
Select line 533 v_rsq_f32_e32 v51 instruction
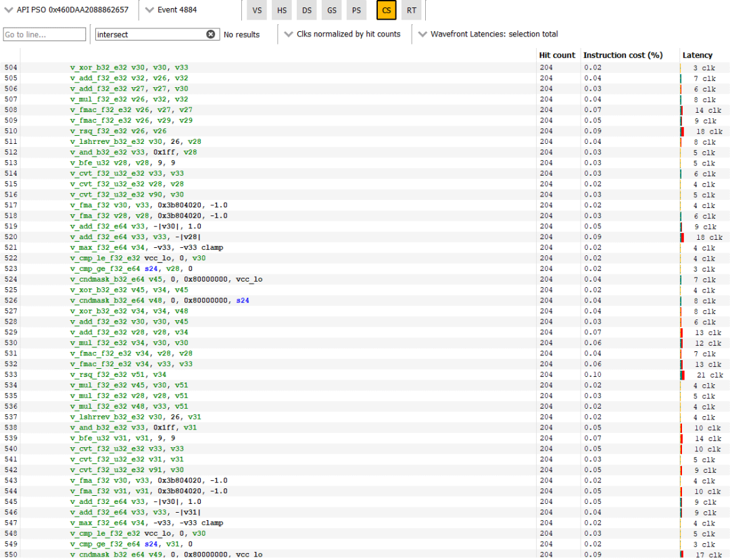[x=118, y=374]
